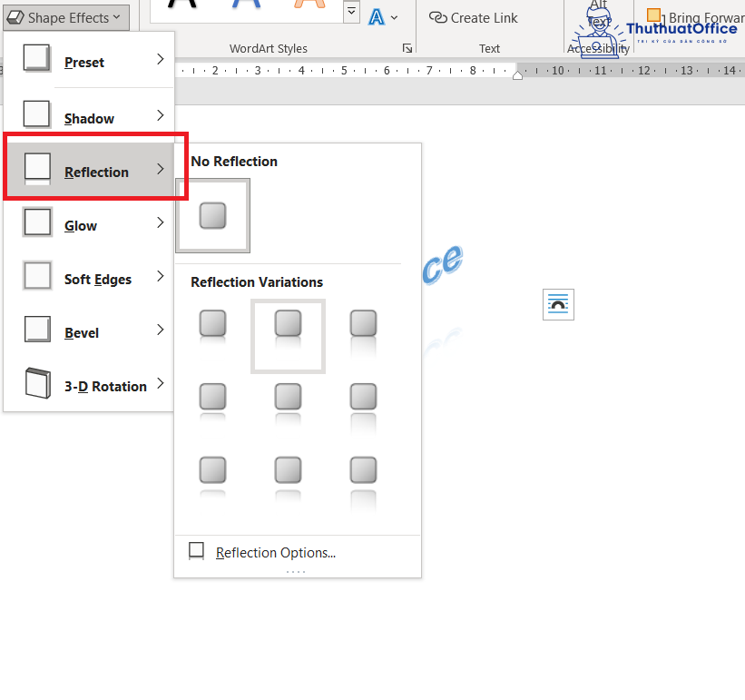Click the WordArt text in the document

click(x=442, y=264)
